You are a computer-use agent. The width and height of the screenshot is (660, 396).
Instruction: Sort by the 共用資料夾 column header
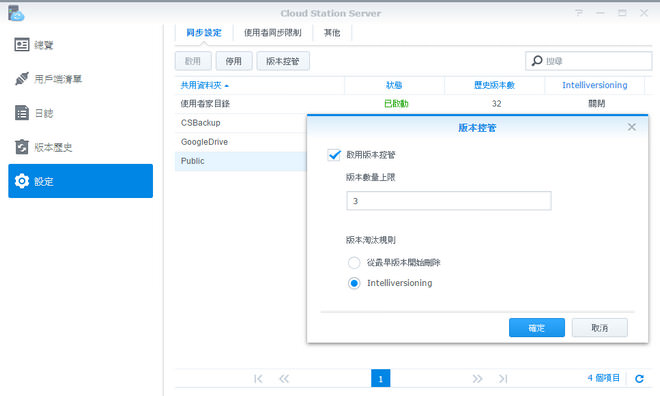point(259,85)
